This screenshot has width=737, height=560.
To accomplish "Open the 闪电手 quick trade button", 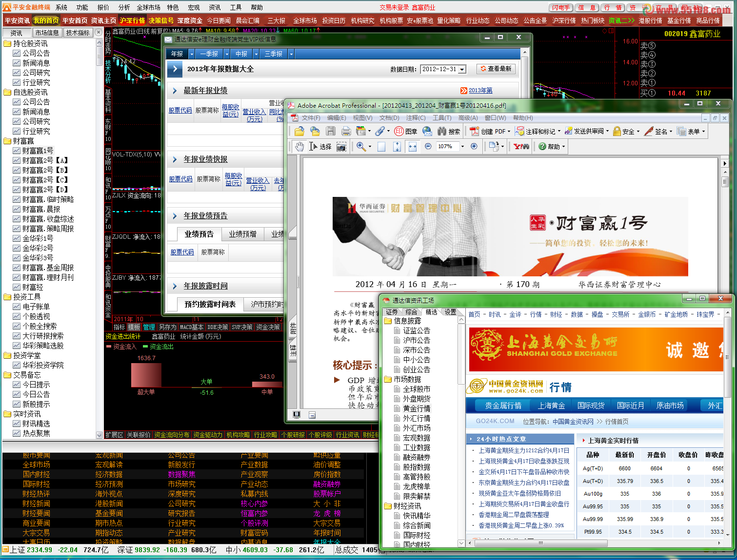I will [561, 7].
